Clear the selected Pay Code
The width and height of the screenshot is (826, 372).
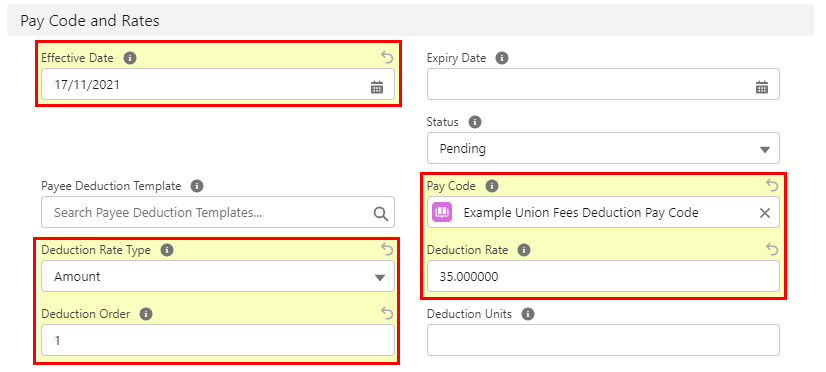[764, 213]
